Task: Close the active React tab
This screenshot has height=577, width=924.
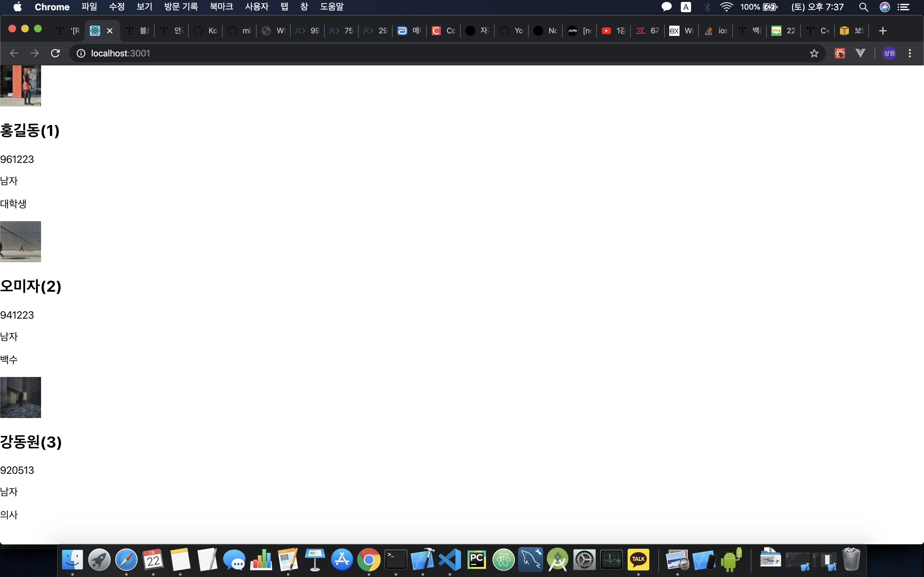Action: click(110, 30)
